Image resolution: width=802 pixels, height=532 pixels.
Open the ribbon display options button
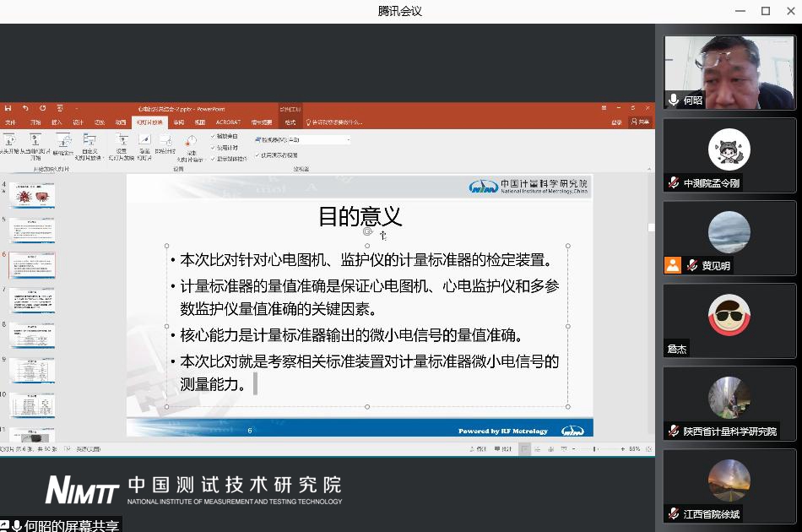(604, 108)
